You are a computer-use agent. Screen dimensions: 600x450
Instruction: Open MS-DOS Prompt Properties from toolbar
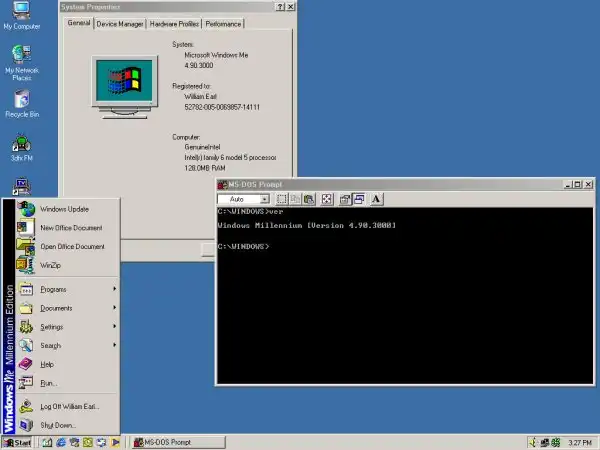pyautogui.click(x=344, y=200)
